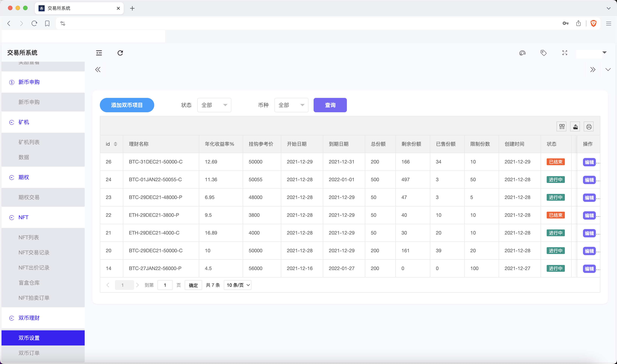The width and height of the screenshot is (617, 364).
Task: Open the 状态 filter dropdown
Action: [214, 105]
